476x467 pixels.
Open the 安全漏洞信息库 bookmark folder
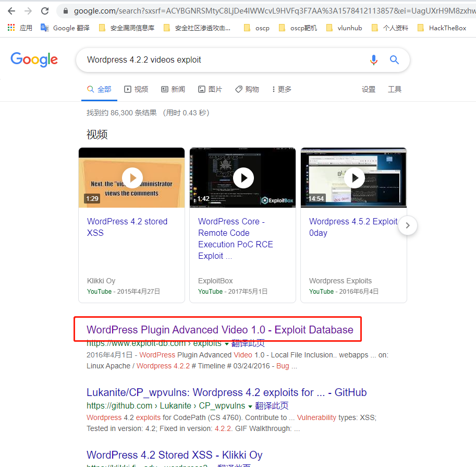127,28
